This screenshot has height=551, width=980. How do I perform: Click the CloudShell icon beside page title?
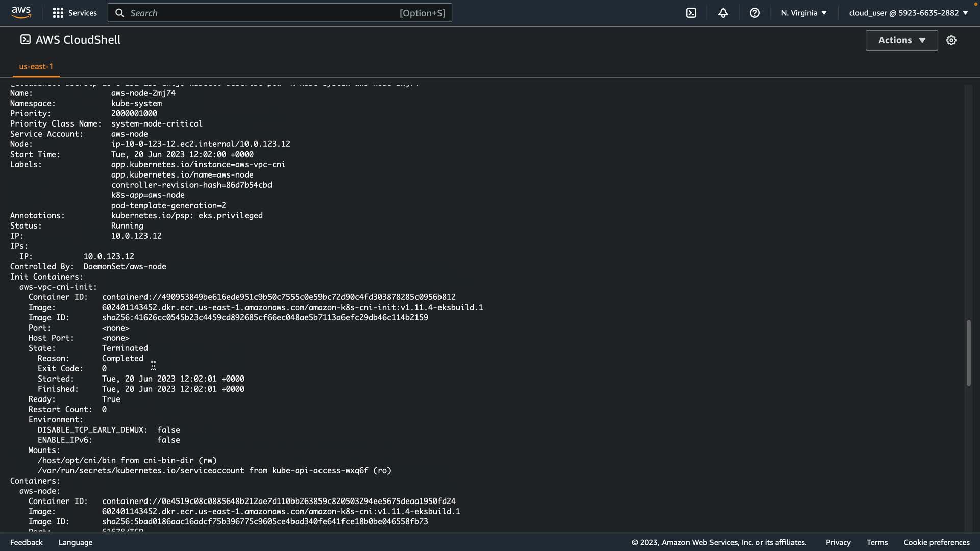(x=25, y=40)
